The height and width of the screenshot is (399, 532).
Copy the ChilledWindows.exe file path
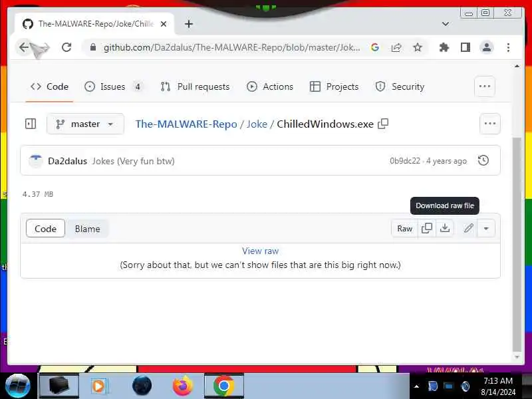(383, 124)
